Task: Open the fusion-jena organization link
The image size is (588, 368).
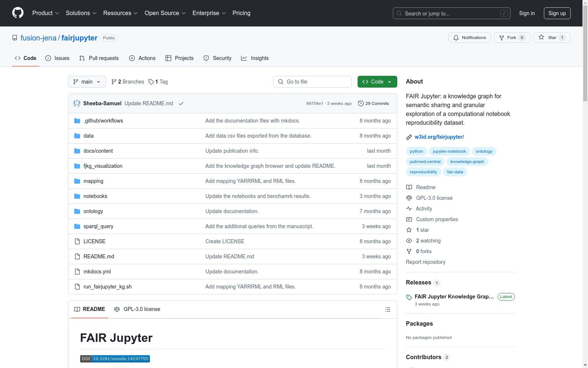Action: point(39,38)
